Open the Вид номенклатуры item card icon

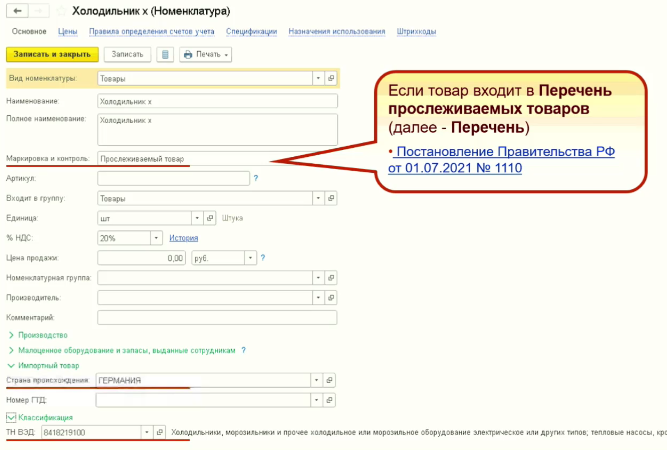331,77
